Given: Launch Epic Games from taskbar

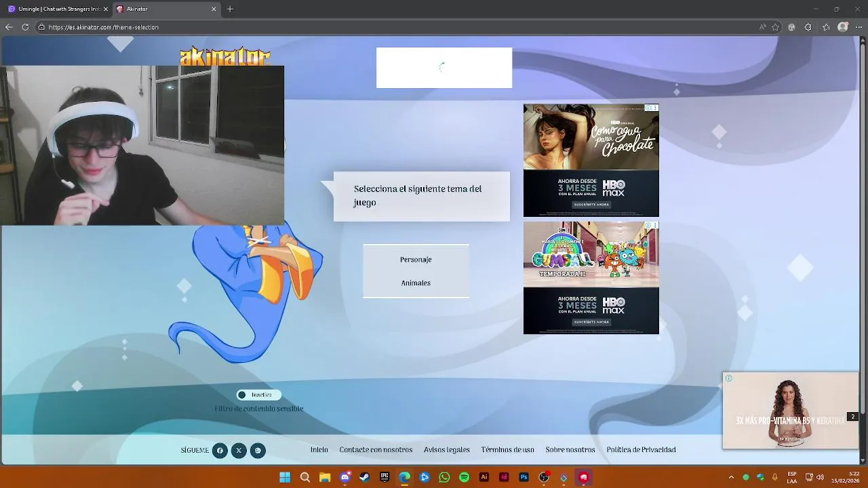Looking at the screenshot, I should [384, 477].
